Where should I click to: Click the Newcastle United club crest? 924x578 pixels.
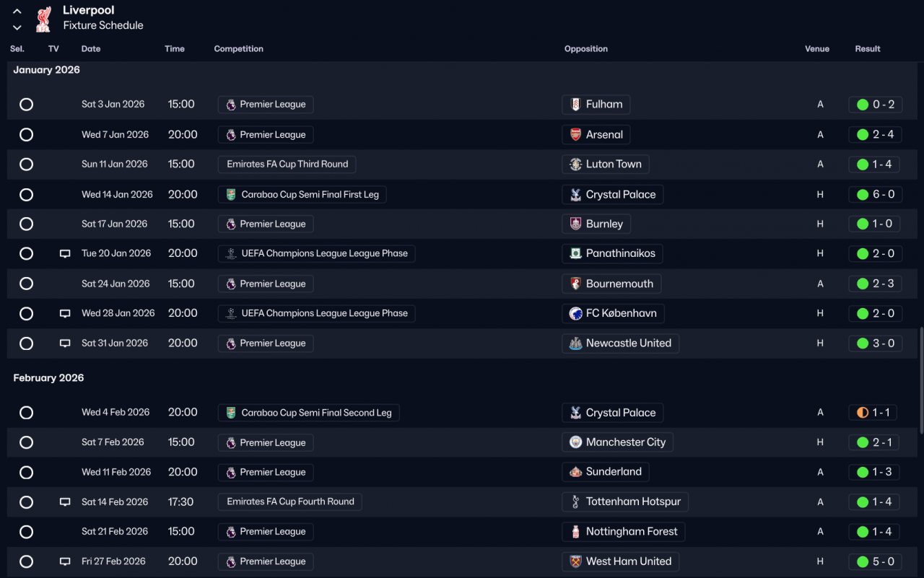point(575,343)
